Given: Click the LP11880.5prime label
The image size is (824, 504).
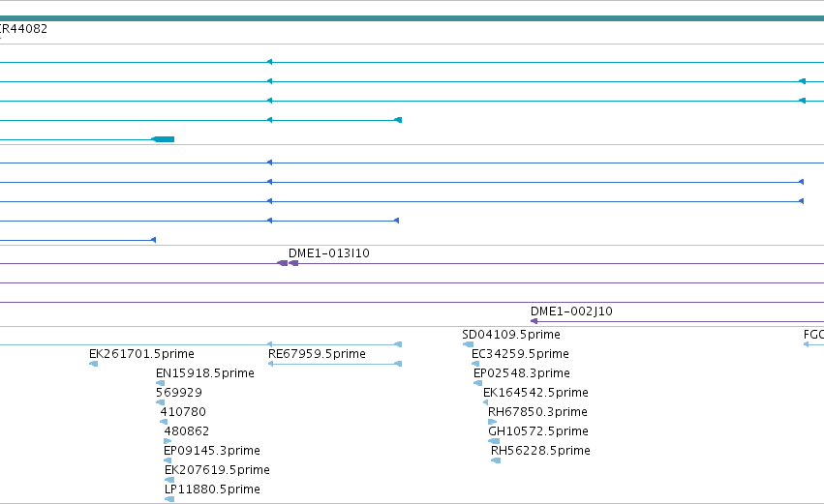Looking at the screenshot, I should (212, 489).
